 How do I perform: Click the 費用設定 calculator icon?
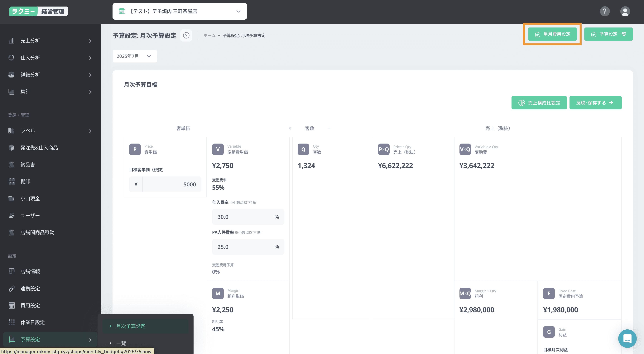click(12, 305)
